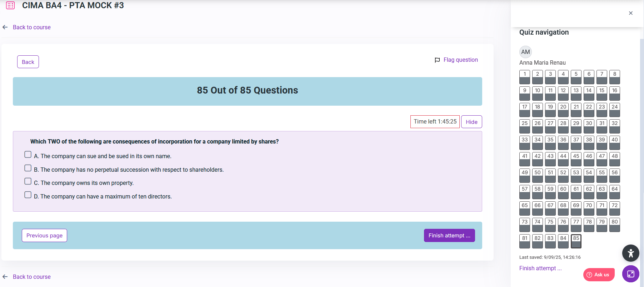Check option B no perpetual succession
Screen dimensions: 644x287
(x=28, y=168)
